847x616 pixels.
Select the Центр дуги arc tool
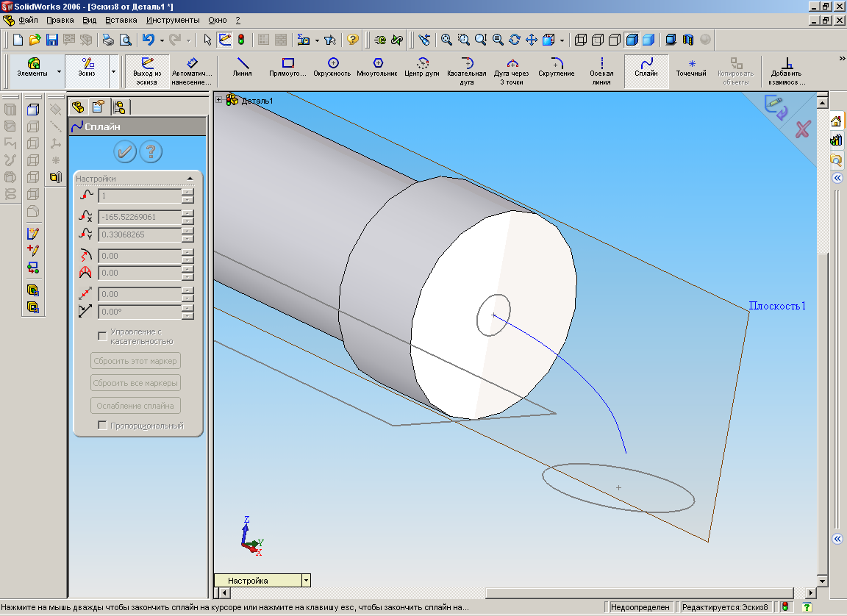click(x=422, y=68)
